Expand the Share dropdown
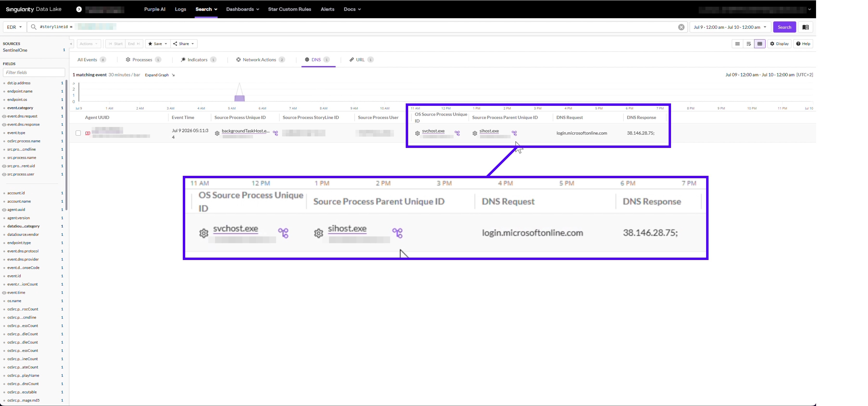The image size is (868, 406). [184, 44]
